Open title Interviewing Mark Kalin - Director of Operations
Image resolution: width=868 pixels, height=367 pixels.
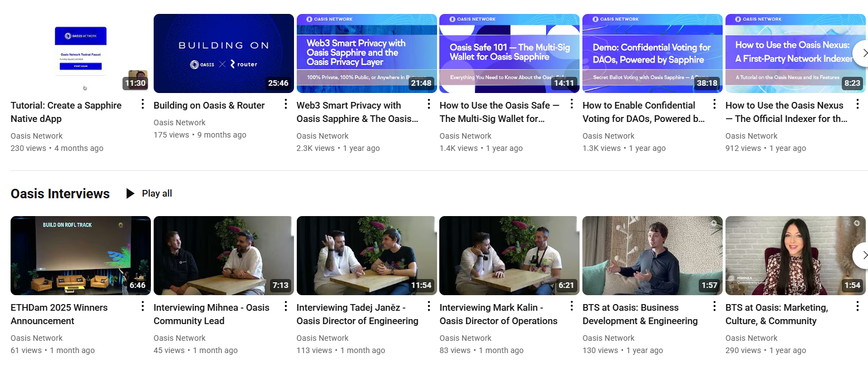[498, 314]
